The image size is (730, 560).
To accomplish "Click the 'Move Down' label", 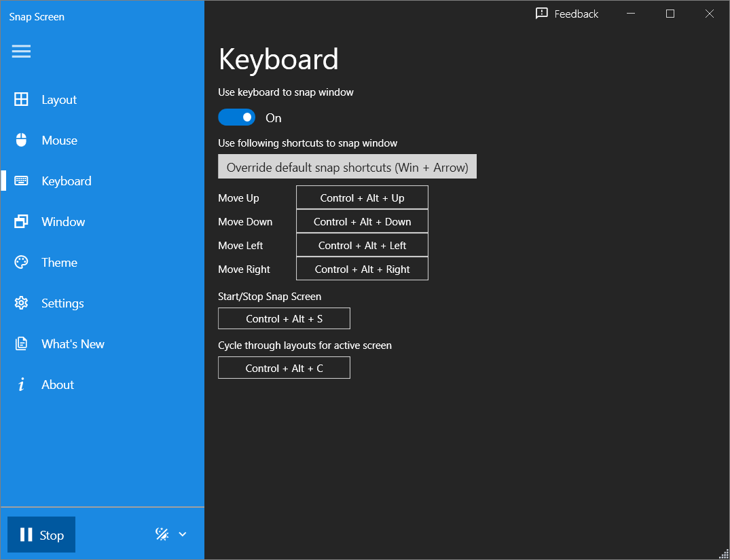I will pos(245,221).
